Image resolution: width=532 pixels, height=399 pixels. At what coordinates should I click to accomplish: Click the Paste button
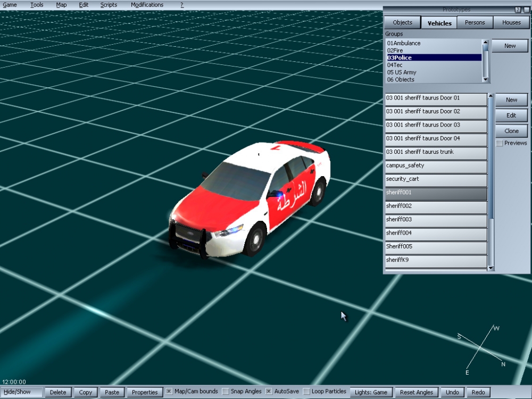coord(112,392)
